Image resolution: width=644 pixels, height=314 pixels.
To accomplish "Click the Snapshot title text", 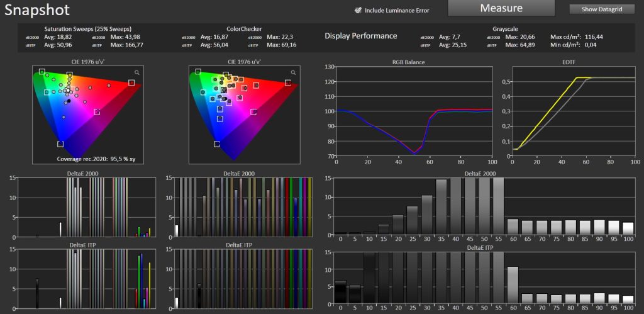I will [37, 10].
